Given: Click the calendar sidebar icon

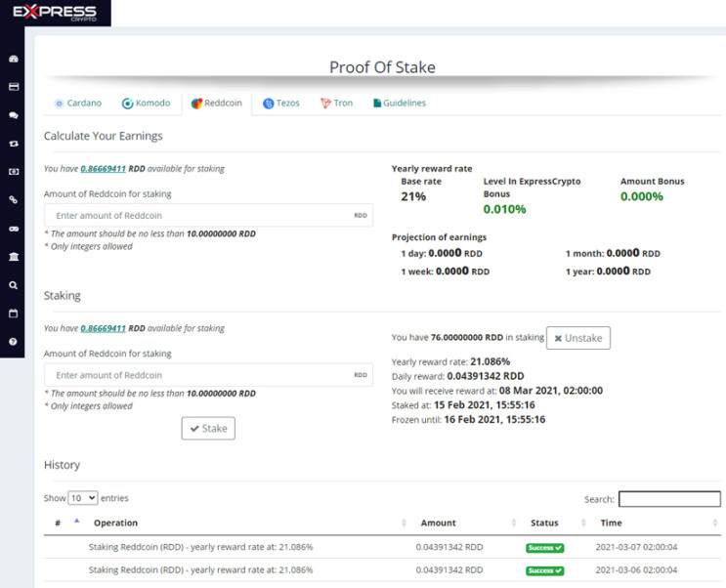Looking at the screenshot, I should pos(14,314).
